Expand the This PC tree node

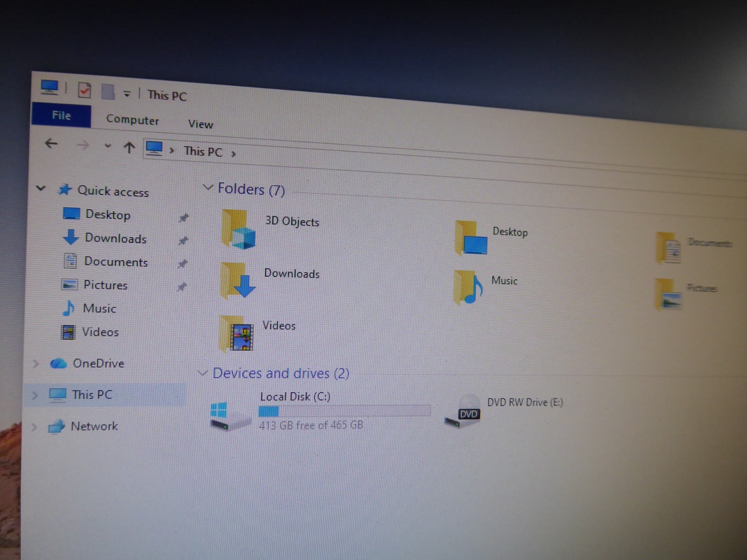tap(34, 396)
